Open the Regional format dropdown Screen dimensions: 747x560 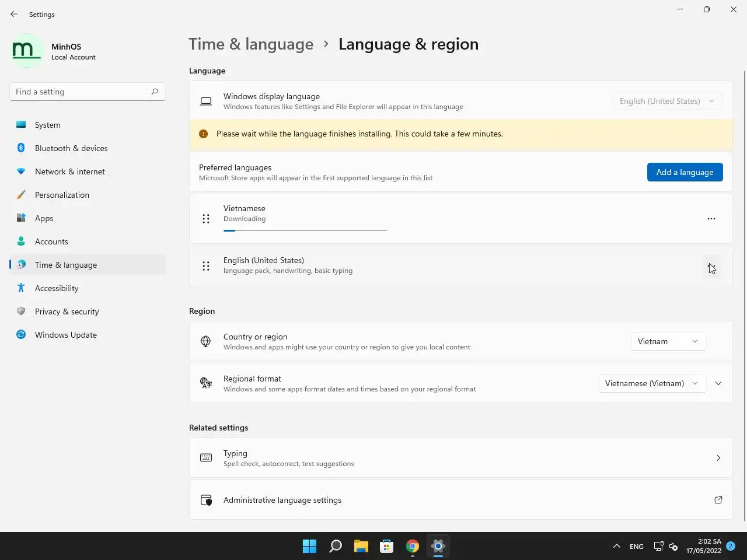pos(652,383)
